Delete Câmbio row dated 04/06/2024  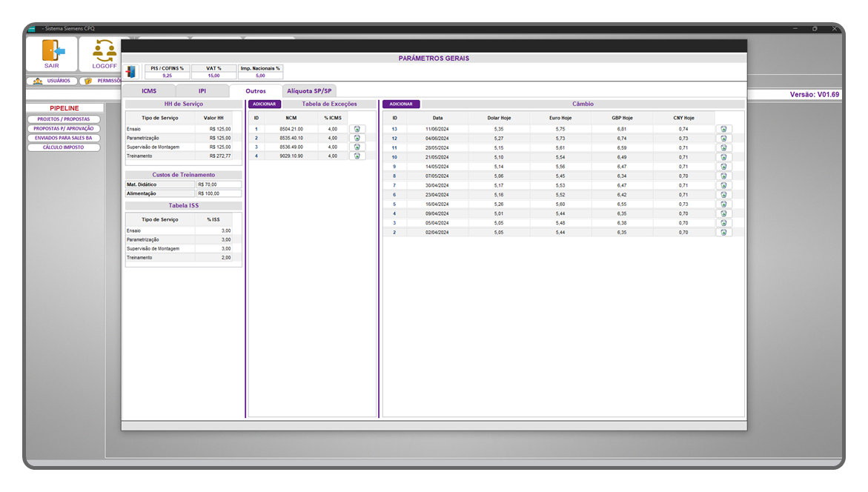723,139
